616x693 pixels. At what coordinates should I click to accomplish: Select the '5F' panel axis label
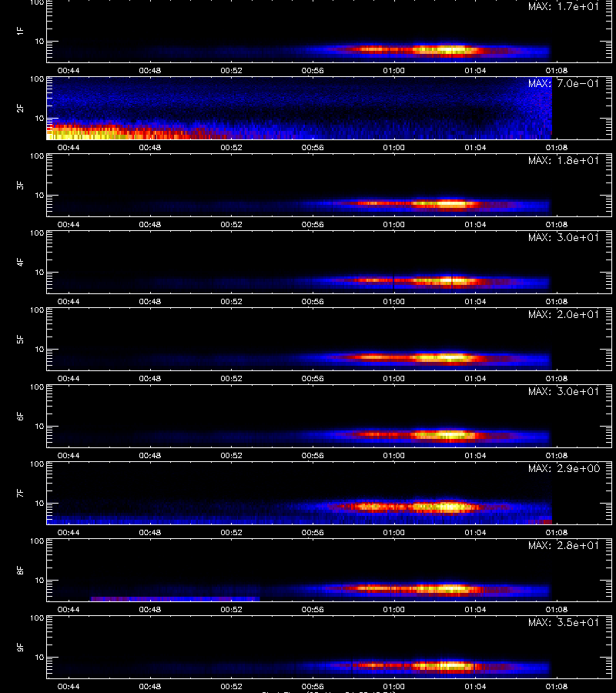coord(20,339)
